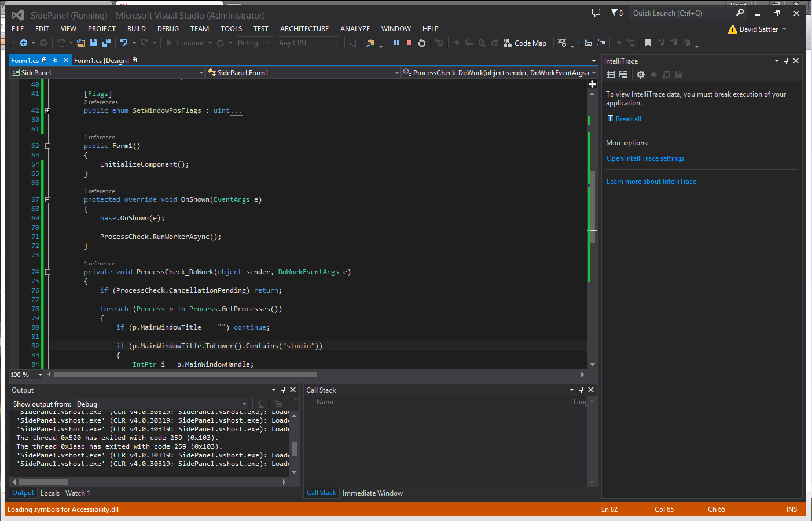Collapse the Form1() constructor block
This screenshot has height=521, width=812.
(48, 146)
